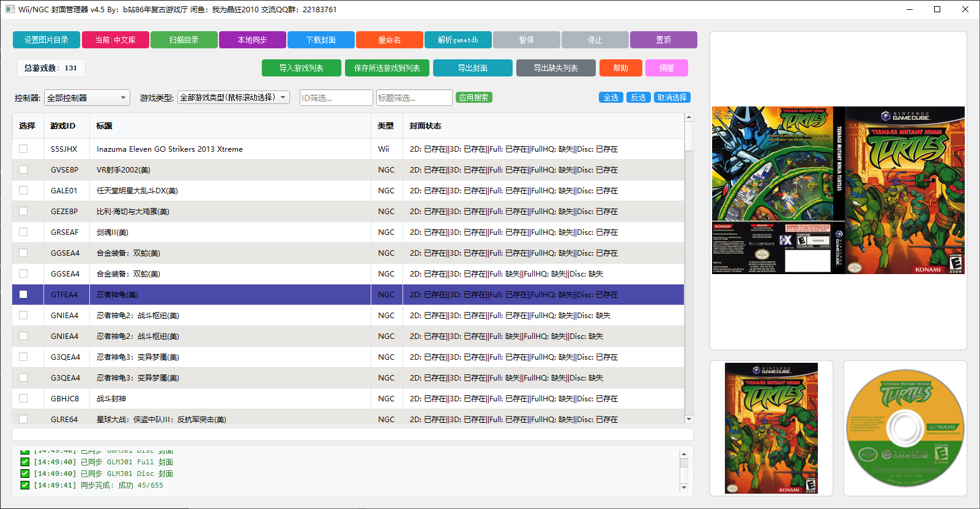Check box for GBHJC8's preceding G3QEA4 gray row
The width and height of the screenshot is (980, 509).
click(x=23, y=377)
